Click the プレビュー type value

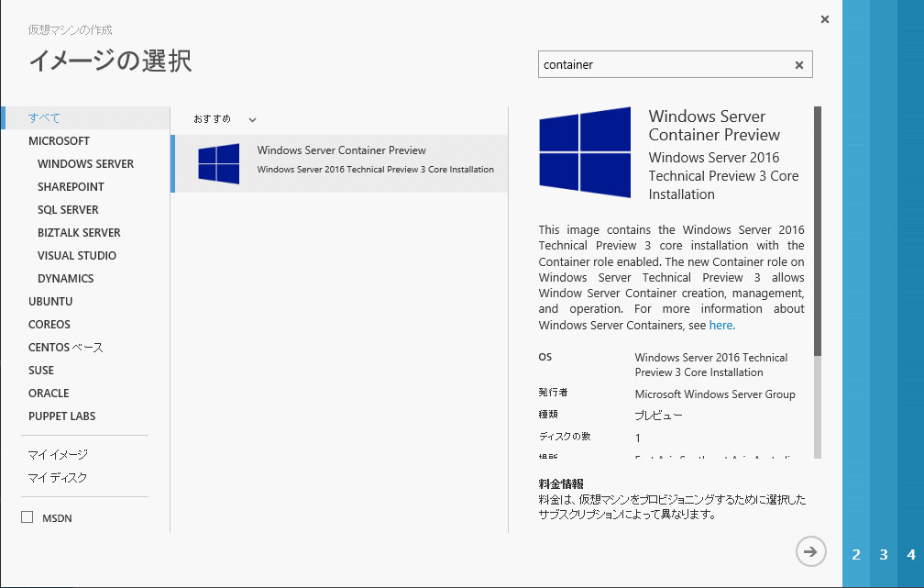coord(658,416)
